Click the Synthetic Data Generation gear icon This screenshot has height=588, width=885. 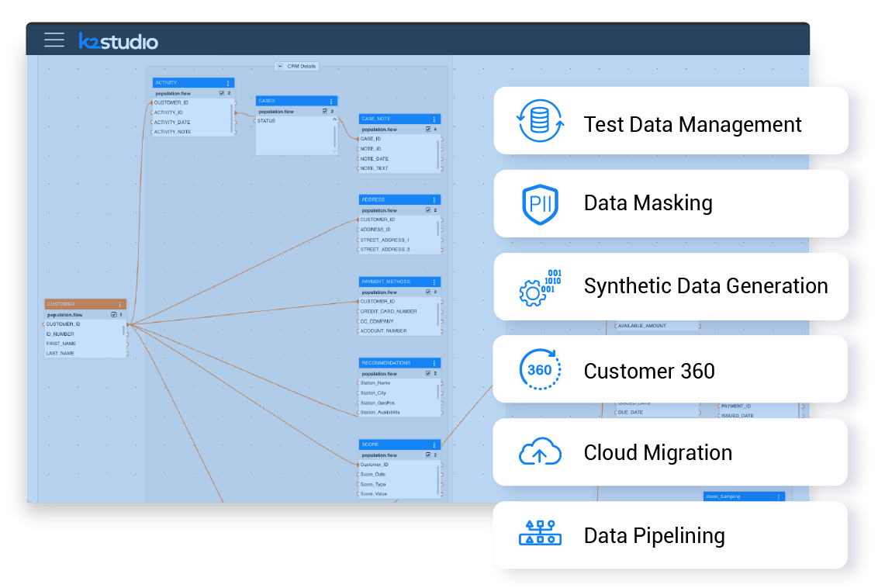click(534, 287)
